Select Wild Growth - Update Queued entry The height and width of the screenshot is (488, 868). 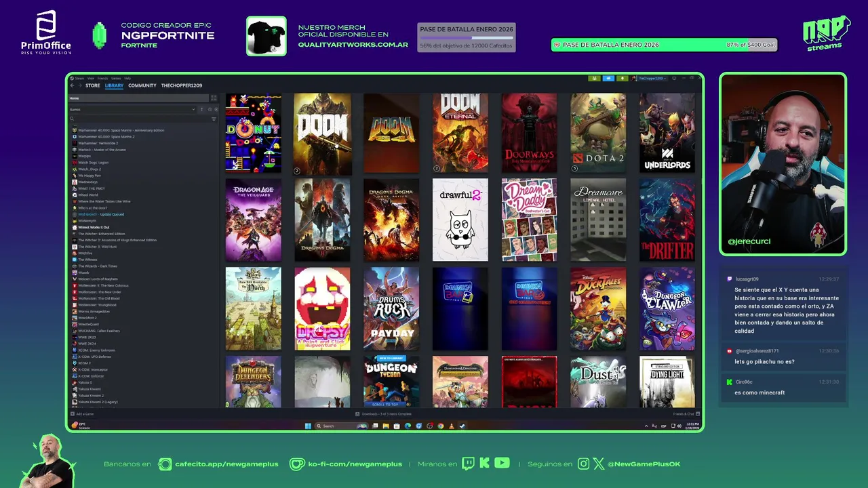coord(101,214)
